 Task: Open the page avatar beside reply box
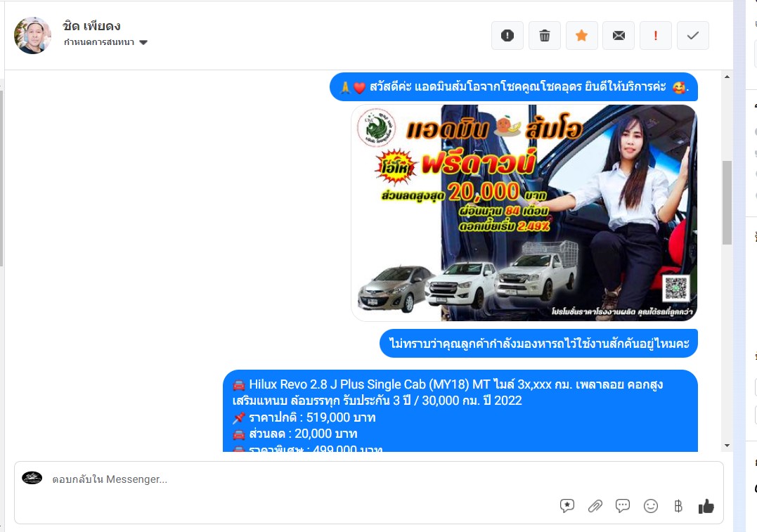(32, 478)
